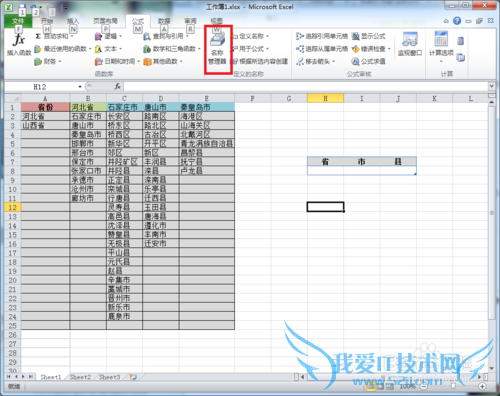Screen dimensions: 500x396
Task: Open 公式求值 evaluate formula
Action: point(368,62)
